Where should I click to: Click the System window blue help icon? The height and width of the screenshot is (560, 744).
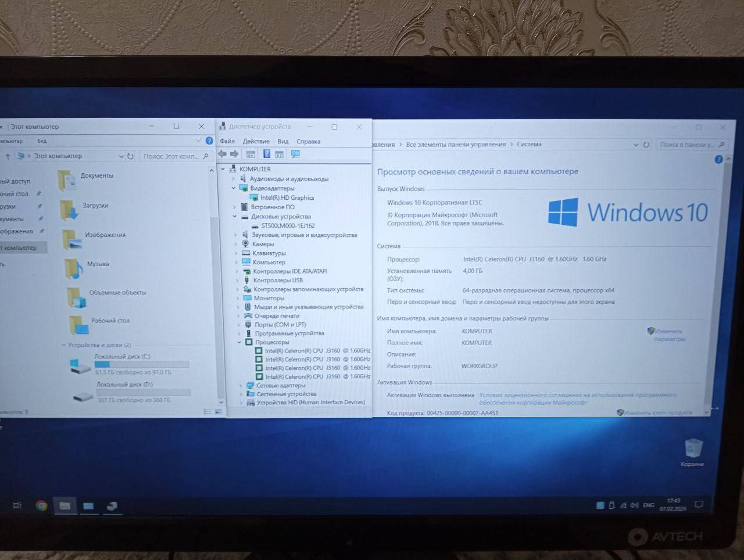718,159
